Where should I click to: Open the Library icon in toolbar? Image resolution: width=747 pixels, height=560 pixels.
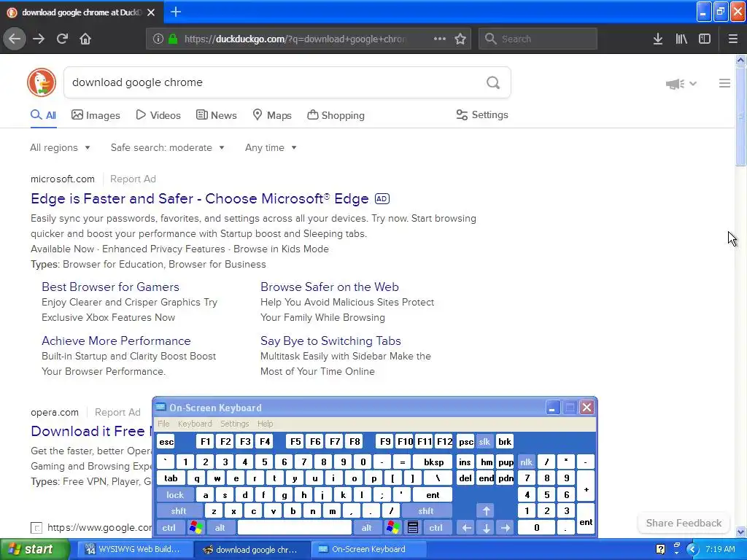[x=681, y=39]
